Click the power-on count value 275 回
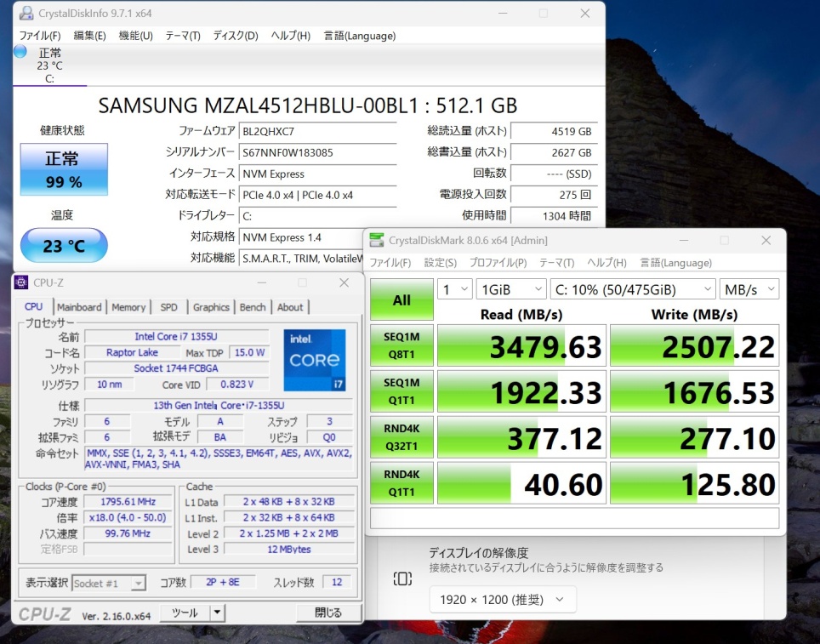The width and height of the screenshot is (820, 644). (x=554, y=195)
